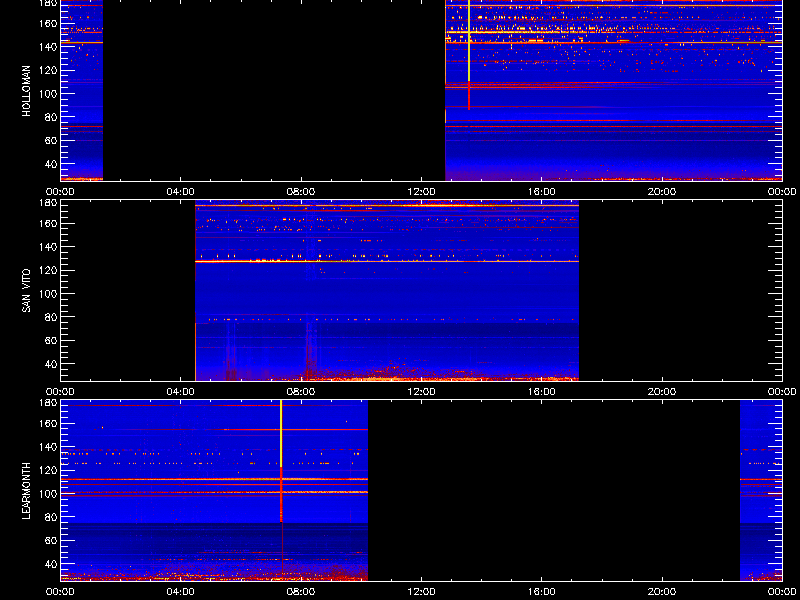Click the 180 frequency label on San Vito axis
Screen dimensions: 800x600
47,203
